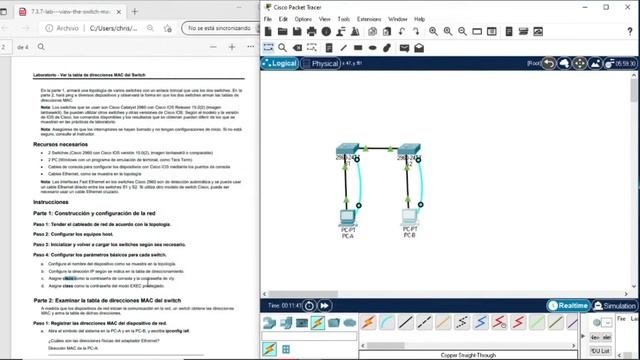Zoom in the PDF with plus button
The width and height of the screenshot is (640, 360).
(232, 47)
